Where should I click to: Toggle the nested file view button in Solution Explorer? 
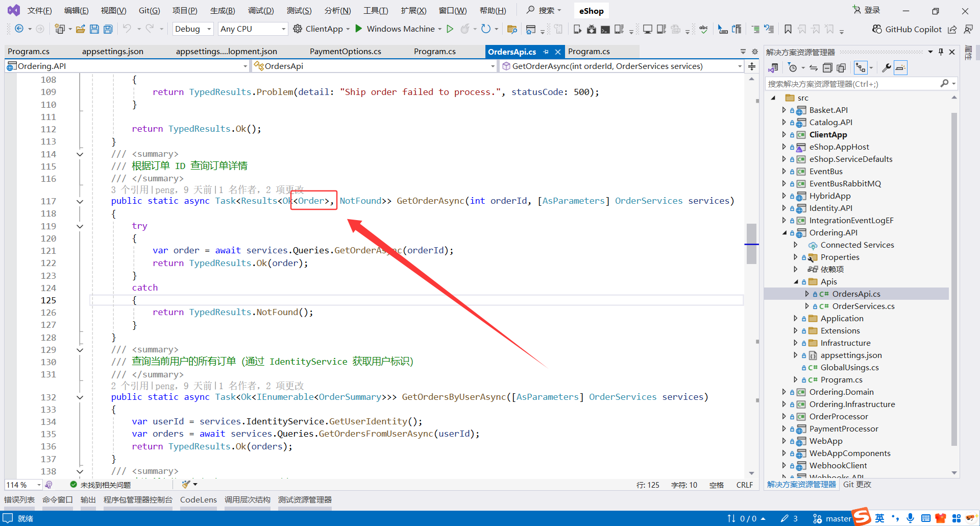[861, 68]
